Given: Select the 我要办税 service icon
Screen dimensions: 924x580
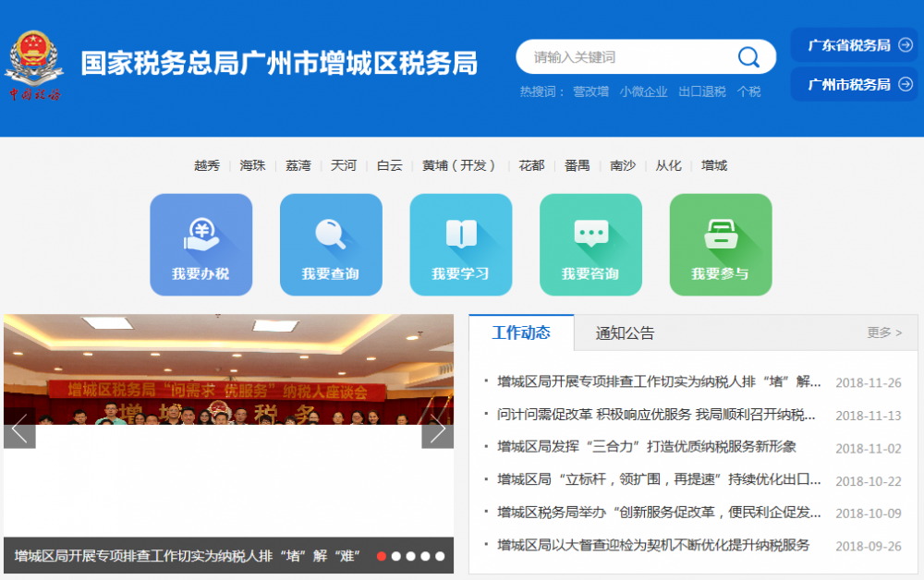Looking at the screenshot, I should (x=201, y=244).
